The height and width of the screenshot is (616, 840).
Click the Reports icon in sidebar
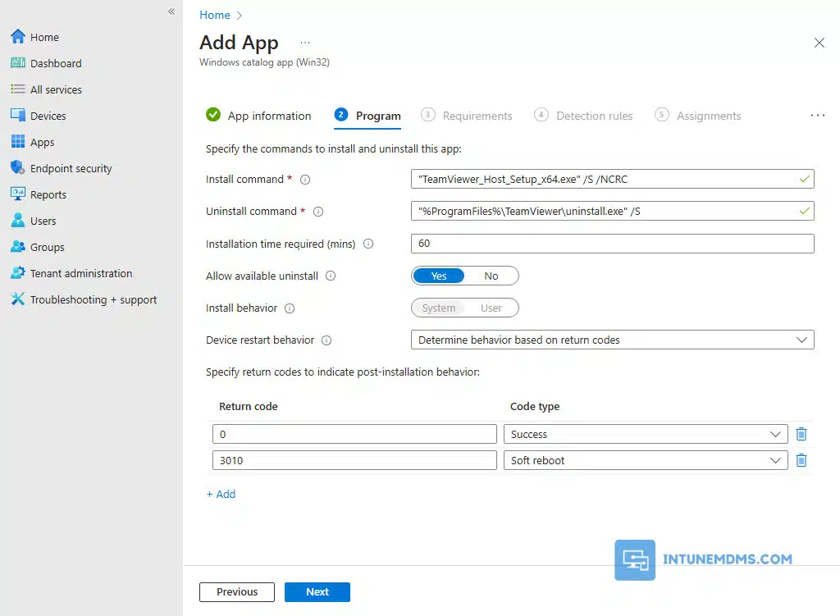pos(18,194)
